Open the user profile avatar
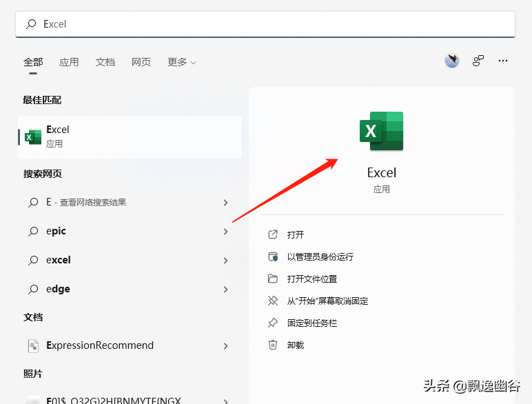 point(452,61)
